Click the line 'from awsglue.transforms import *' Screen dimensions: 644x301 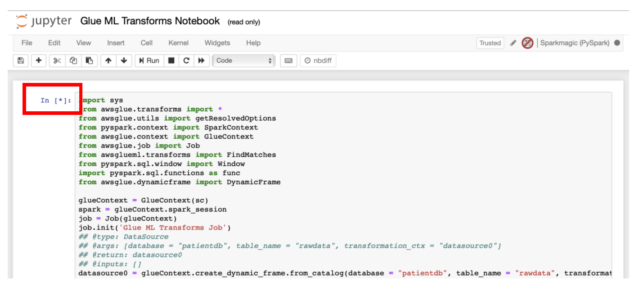coord(150,109)
